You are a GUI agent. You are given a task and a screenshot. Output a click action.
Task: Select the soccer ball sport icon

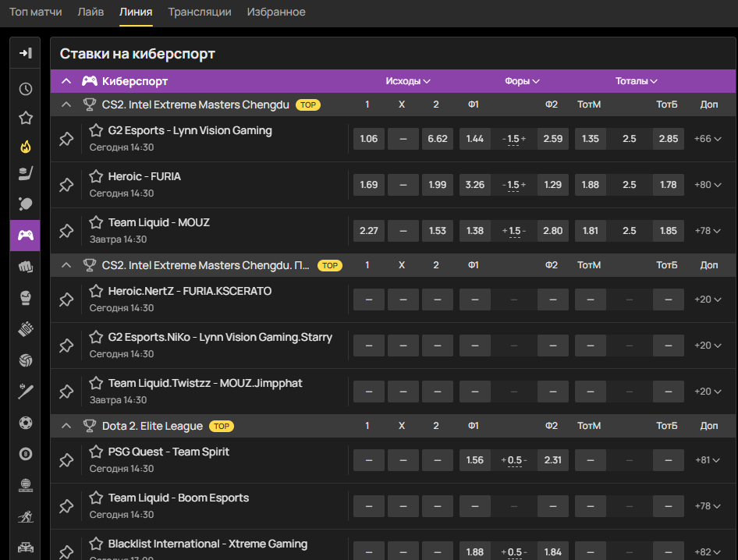point(26,423)
